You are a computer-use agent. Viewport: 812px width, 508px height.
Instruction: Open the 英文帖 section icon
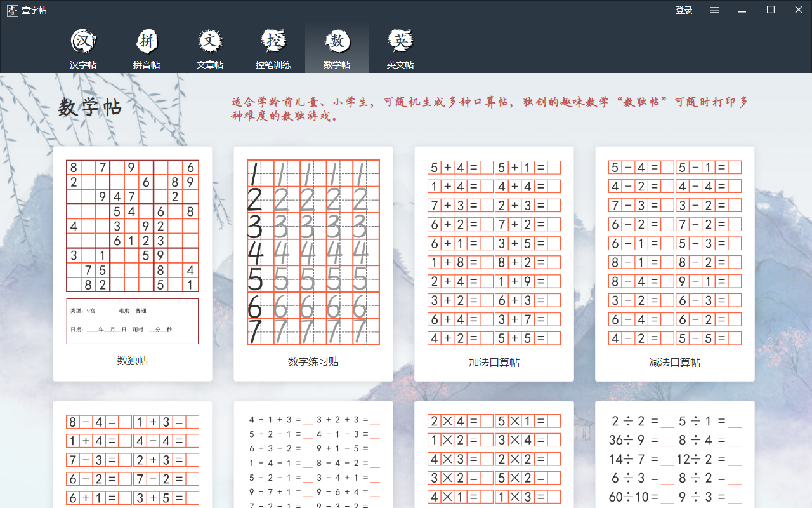pos(400,41)
